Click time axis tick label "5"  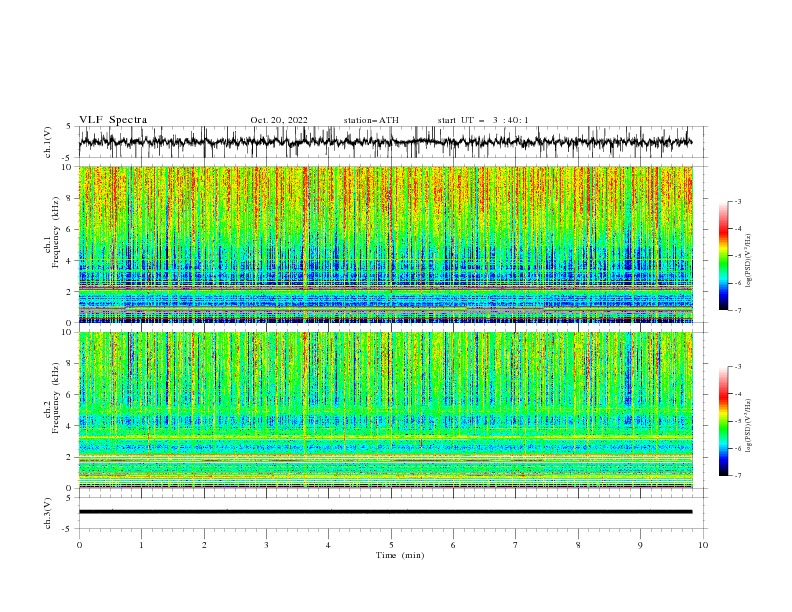coord(391,545)
